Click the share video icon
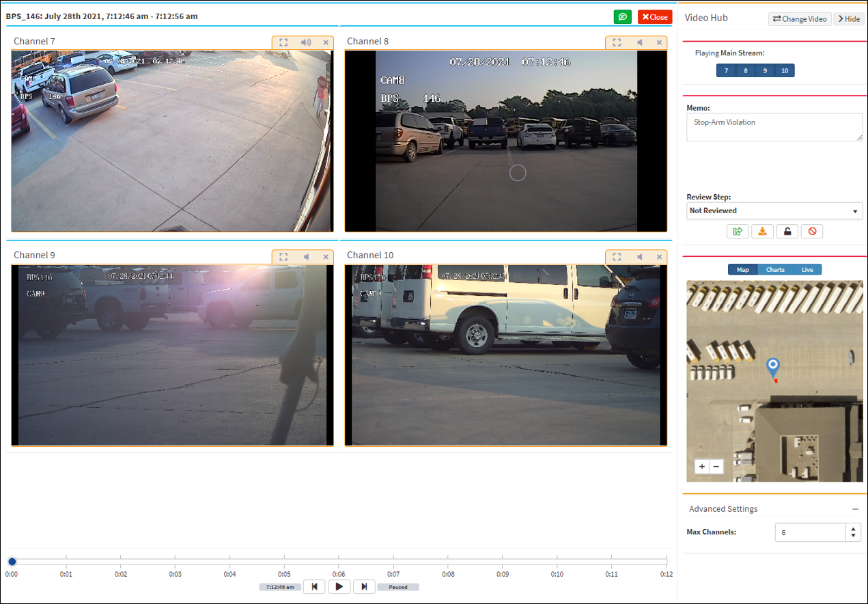Screen dimensions: 868x604 [738, 232]
